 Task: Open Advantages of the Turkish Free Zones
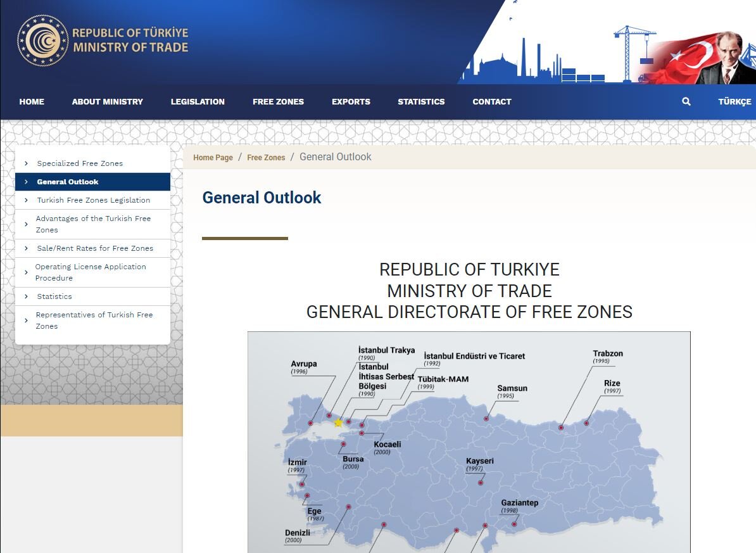[93, 224]
